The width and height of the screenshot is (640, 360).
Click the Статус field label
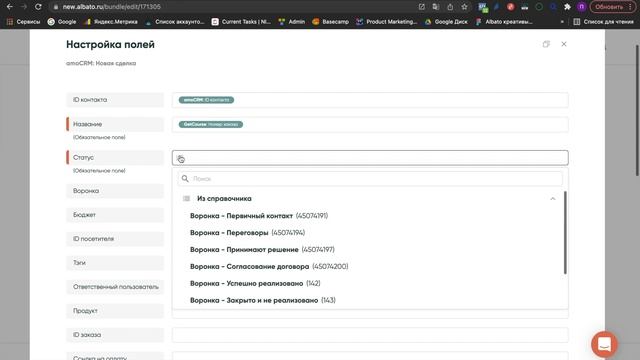pyautogui.click(x=115, y=158)
